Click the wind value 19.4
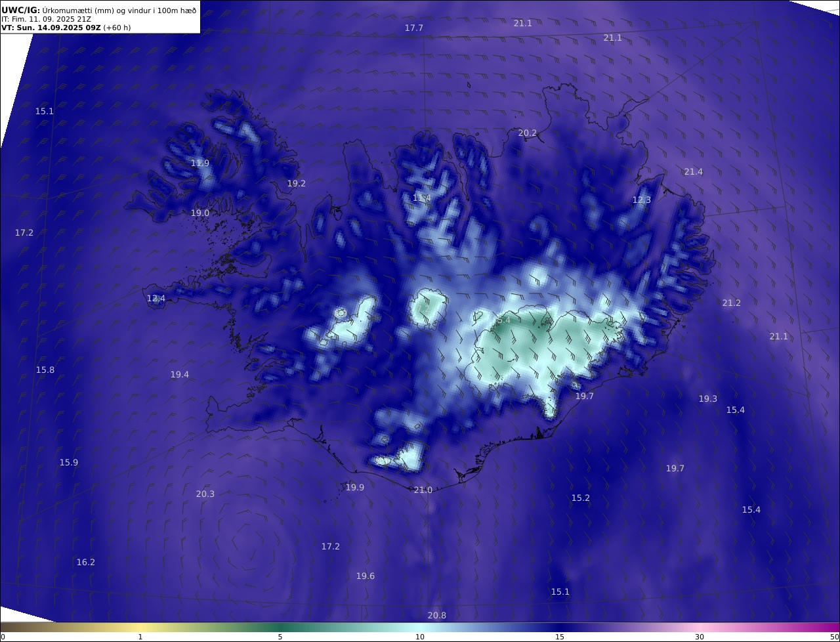Viewport: 840px width, 642px height. pos(180,375)
